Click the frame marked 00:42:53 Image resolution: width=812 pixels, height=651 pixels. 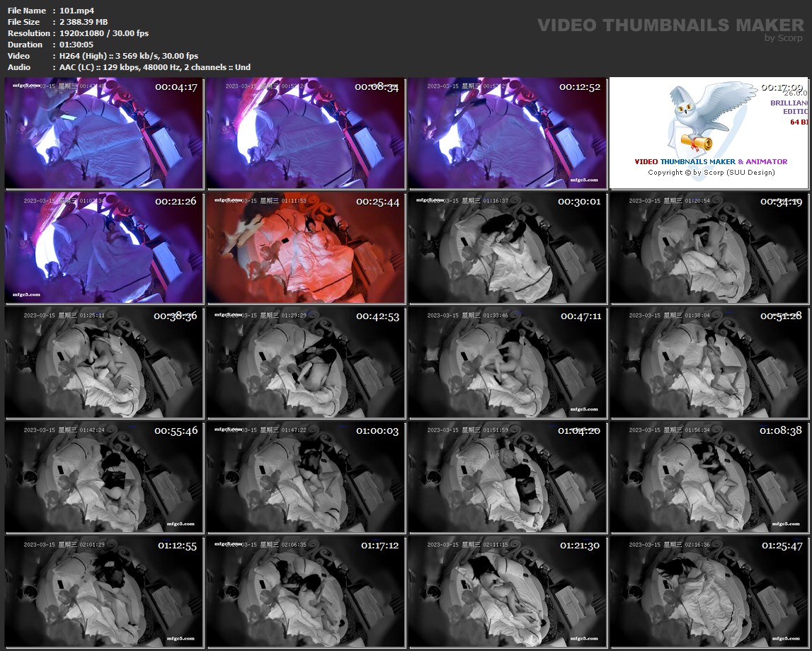306,362
